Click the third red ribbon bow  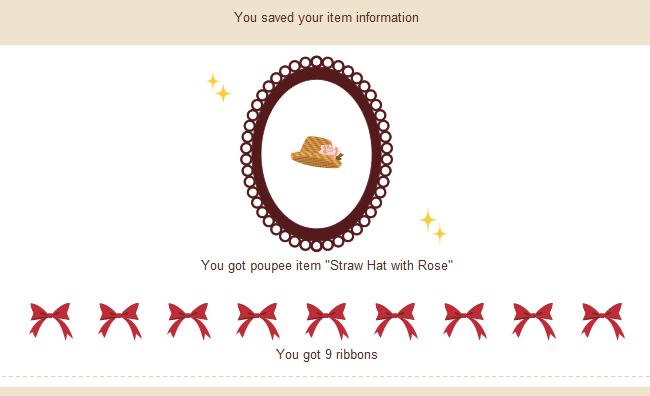click(189, 321)
